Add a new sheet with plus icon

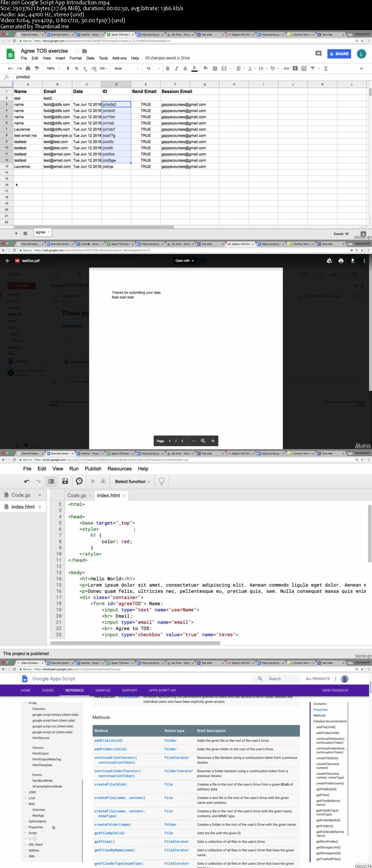click(x=16, y=233)
